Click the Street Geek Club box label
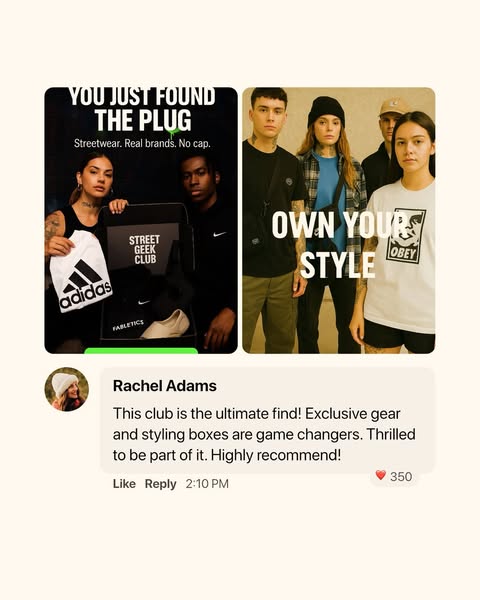The image size is (480, 600). click(x=144, y=249)
